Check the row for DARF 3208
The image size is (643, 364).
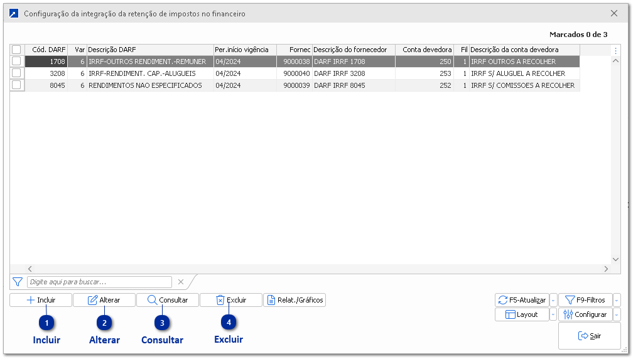pos(16,74)
